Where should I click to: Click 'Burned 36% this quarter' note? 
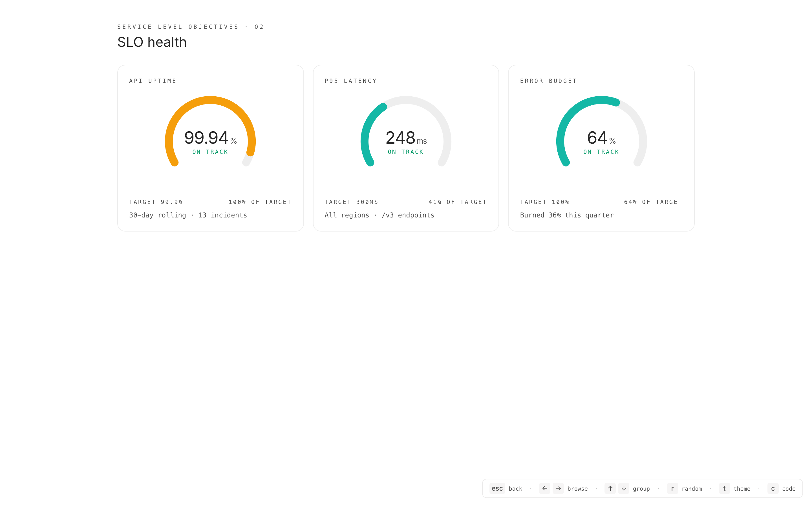pos(567,215)
